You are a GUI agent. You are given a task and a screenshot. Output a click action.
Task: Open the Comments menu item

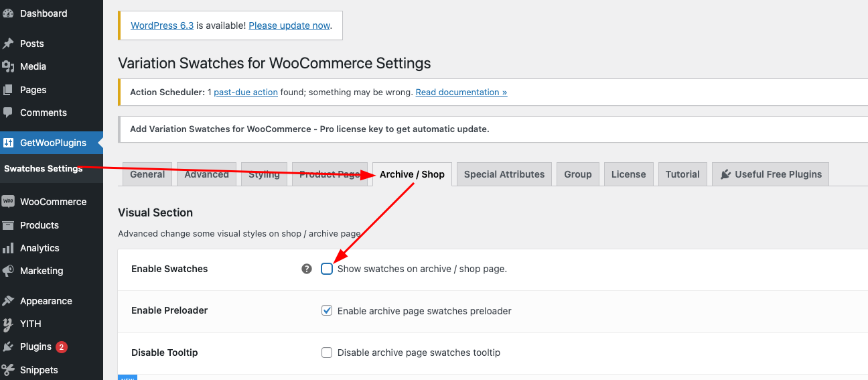(x=52, y=113)
